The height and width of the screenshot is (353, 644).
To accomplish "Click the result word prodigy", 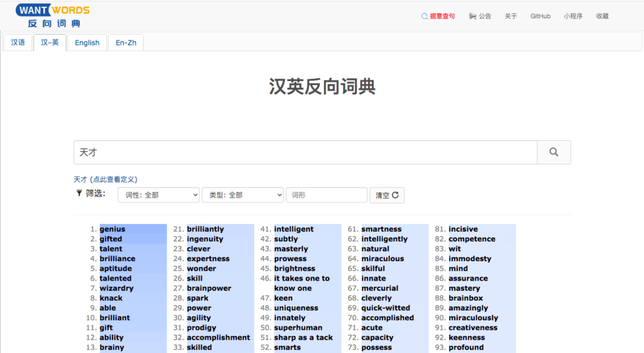I will point(201,328).
